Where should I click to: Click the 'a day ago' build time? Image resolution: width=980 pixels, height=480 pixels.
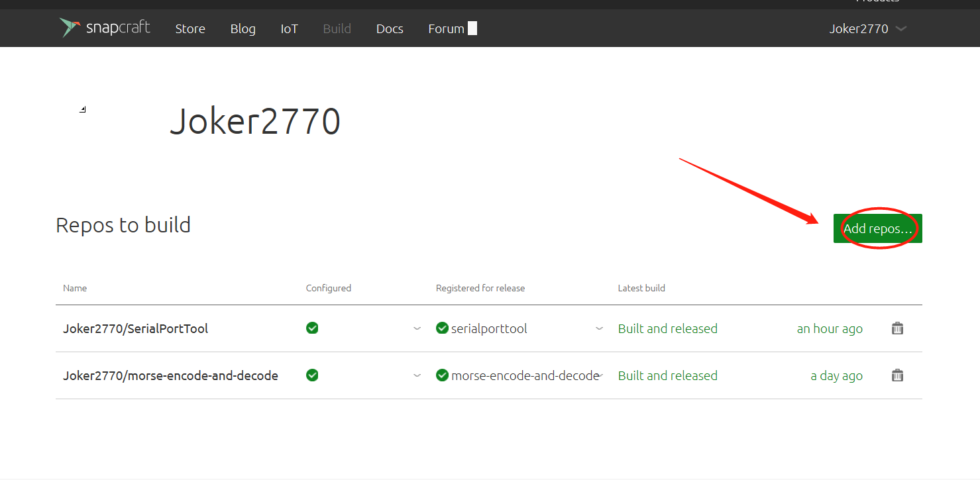[x=836, y=375]
